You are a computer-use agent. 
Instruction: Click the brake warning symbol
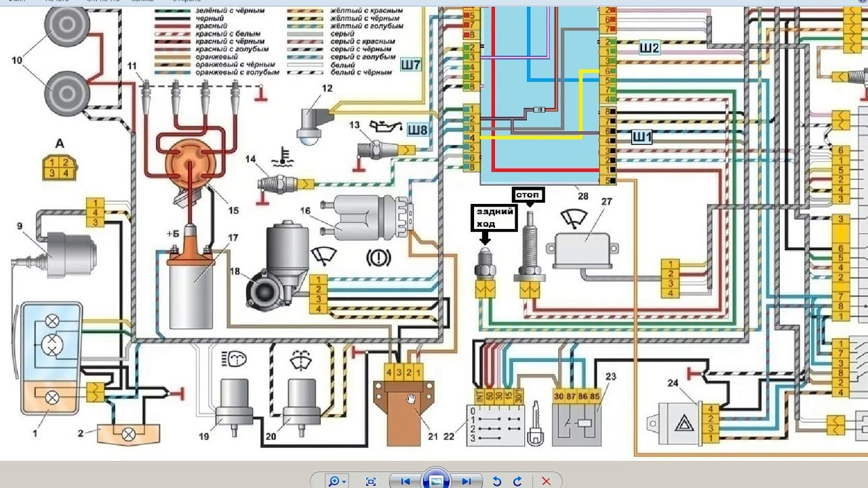coord(378,258)
